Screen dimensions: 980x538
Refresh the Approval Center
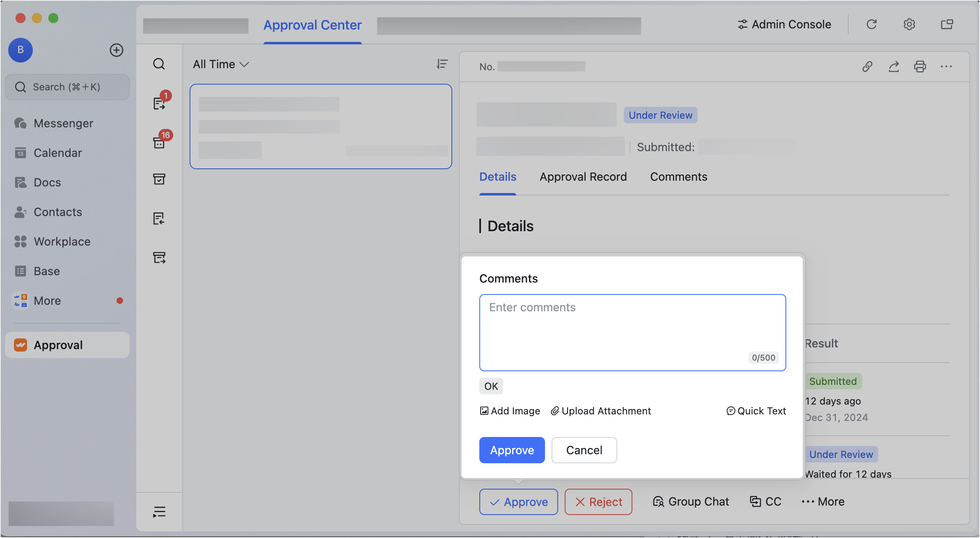coord(872,24)
